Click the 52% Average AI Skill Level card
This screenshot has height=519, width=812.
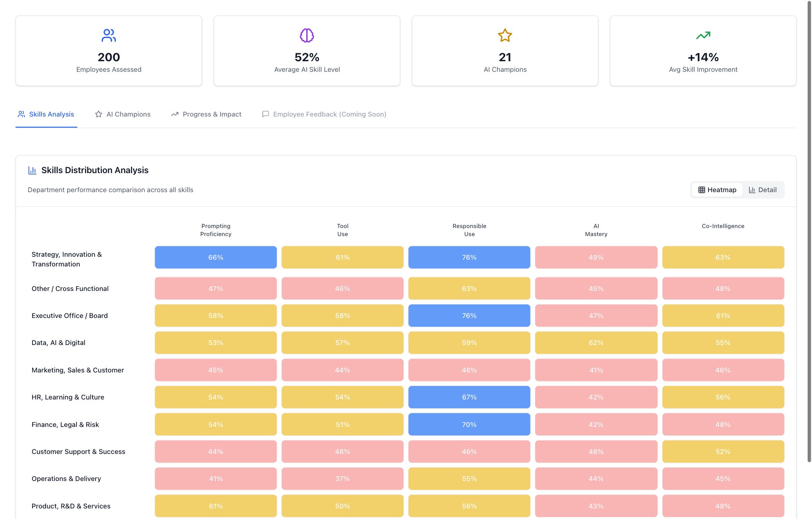coord(307,51)
